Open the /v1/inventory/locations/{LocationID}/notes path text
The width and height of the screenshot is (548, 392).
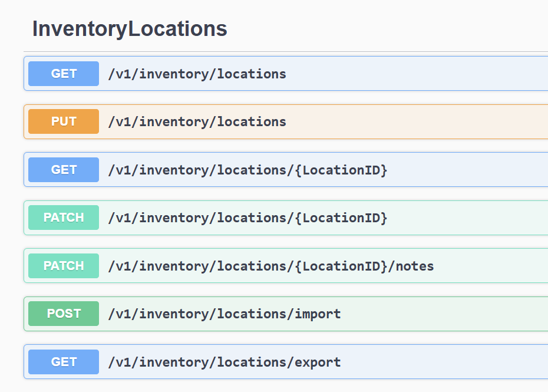(270, 266)
